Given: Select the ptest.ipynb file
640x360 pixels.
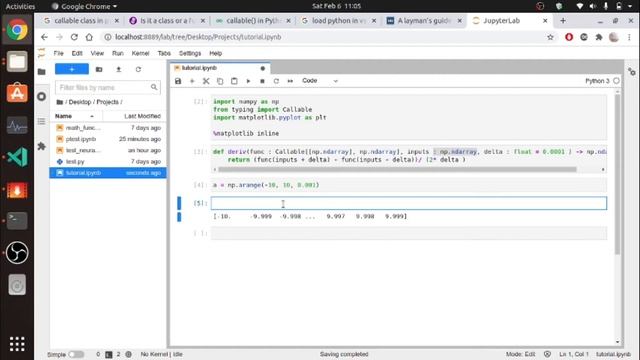Looking at the screenshot, I should [108, 139].
